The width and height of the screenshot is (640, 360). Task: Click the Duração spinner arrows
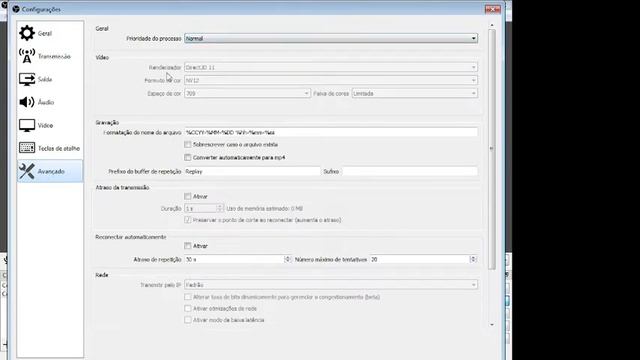(220, 208)
